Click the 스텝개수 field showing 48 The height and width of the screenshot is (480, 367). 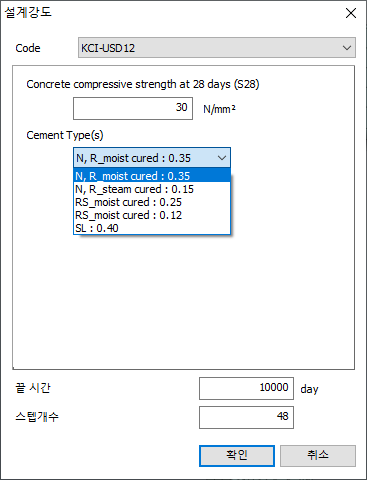point(246,417)
